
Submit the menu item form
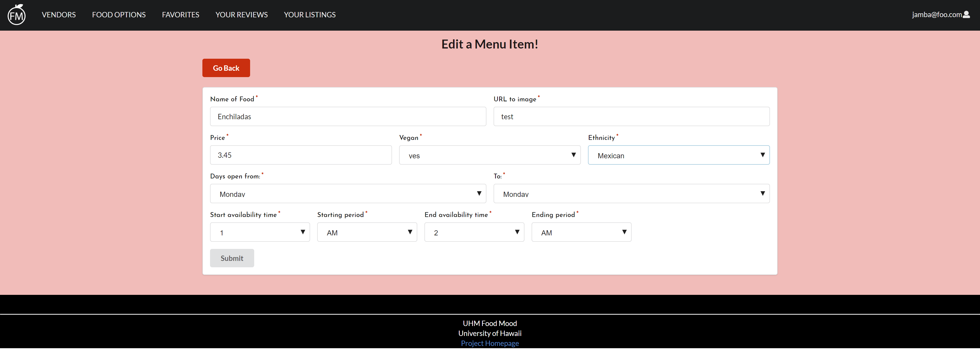click(232, 258)
